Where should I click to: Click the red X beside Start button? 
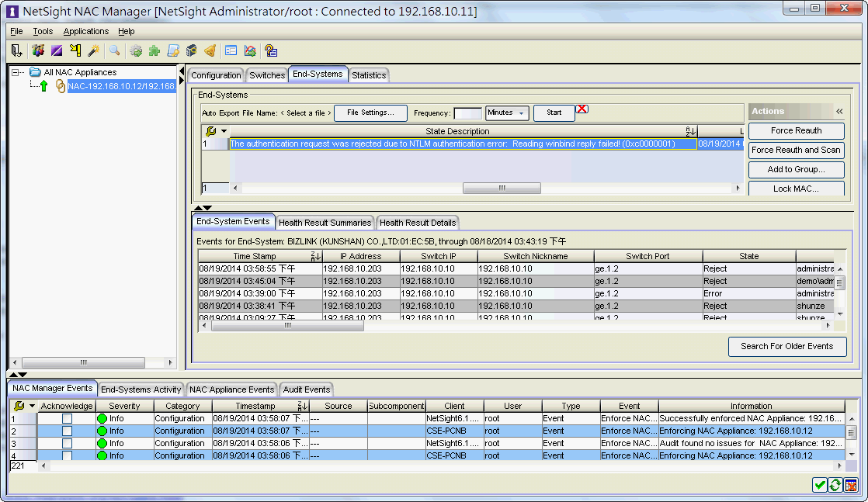point(582,109)
